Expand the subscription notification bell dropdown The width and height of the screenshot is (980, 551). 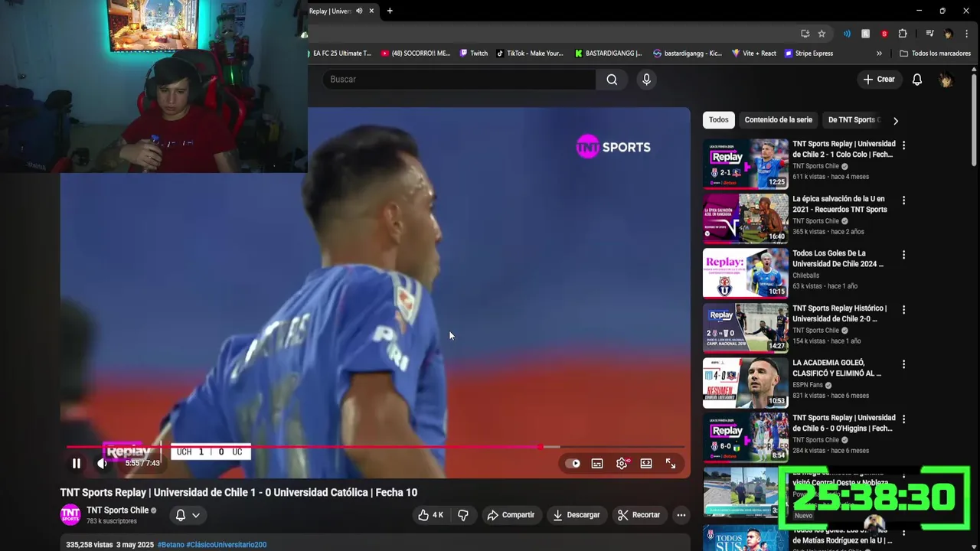coord(188,515)
